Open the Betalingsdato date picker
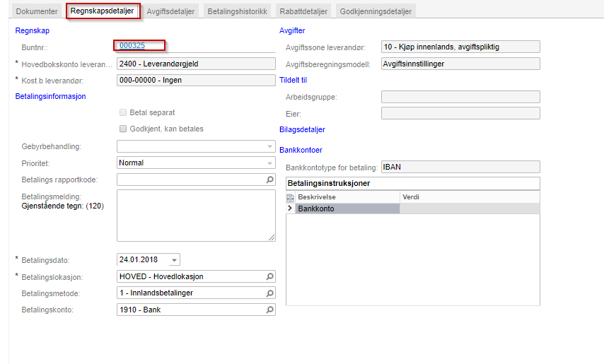604x364 pixels. pos(175,259)
